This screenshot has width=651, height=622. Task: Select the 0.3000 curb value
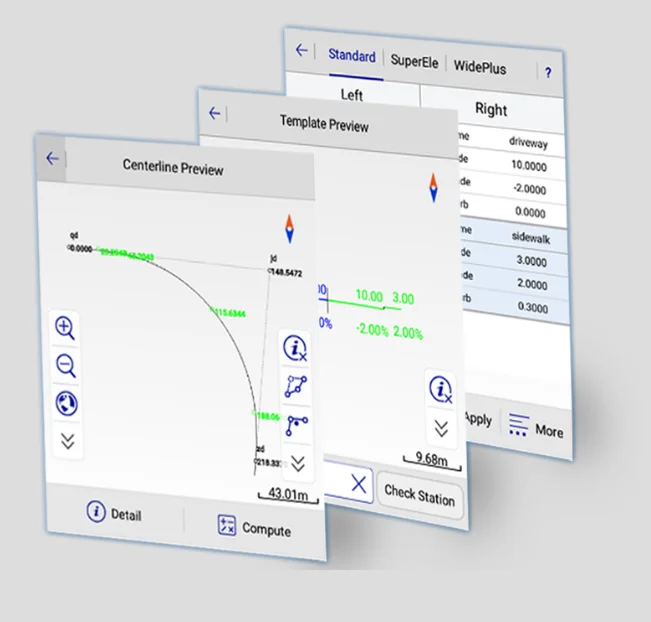tap(533, 308)
